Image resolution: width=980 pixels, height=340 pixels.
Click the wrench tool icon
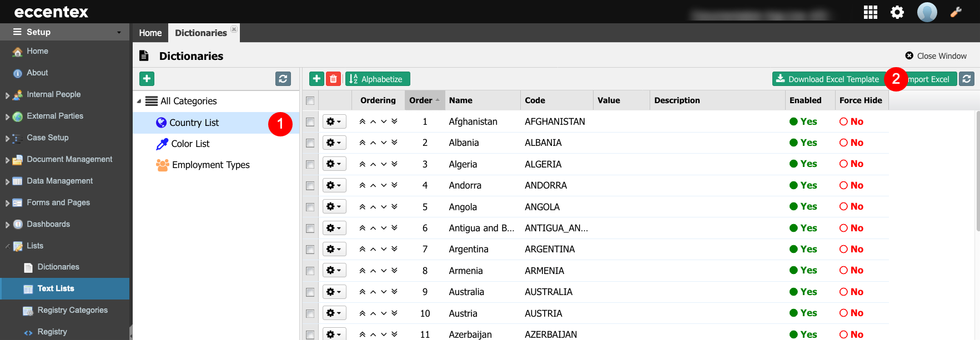point(956,12)
